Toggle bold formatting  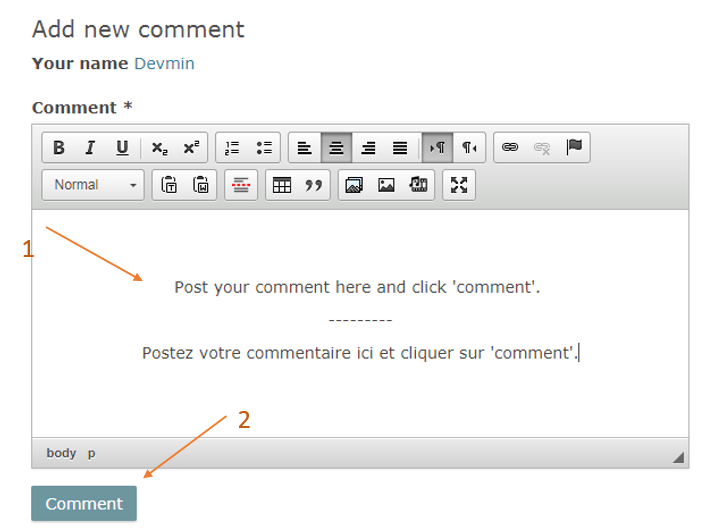pyautogui.click(x=59, y=148)
